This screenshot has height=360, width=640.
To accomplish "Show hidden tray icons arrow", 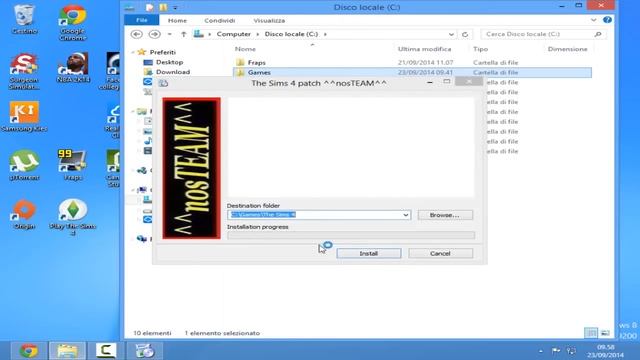I will point(541,351).
